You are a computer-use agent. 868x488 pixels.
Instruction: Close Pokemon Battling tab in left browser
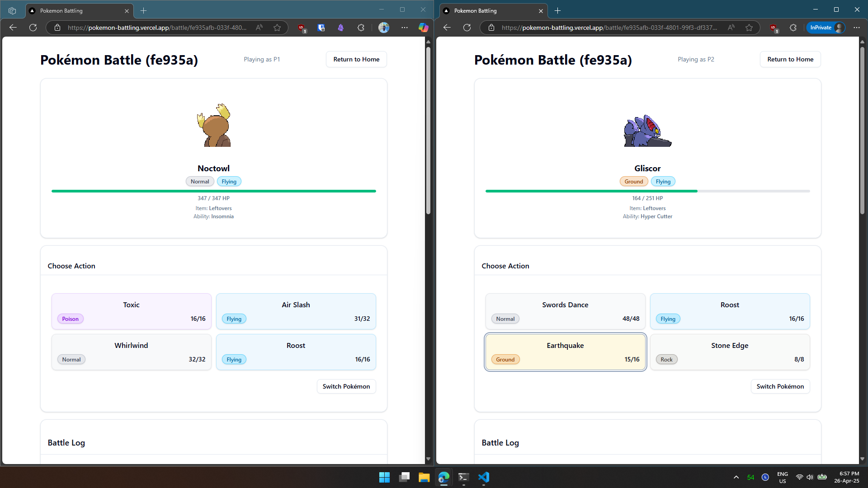point(127,11)
